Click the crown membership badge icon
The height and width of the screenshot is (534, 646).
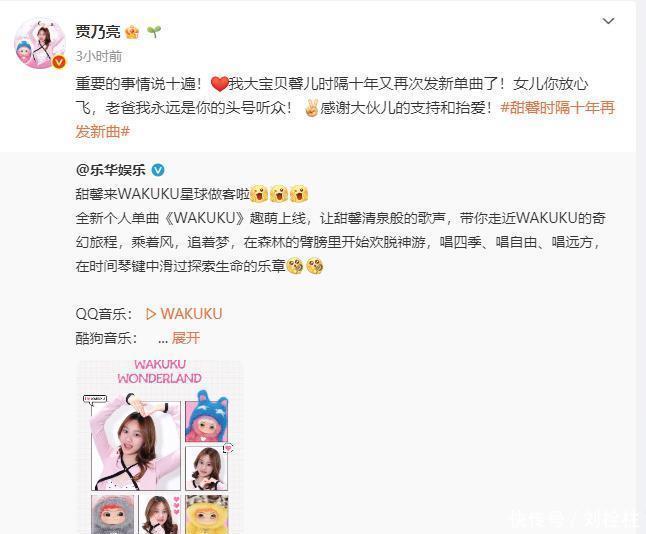tap(132, 32)
